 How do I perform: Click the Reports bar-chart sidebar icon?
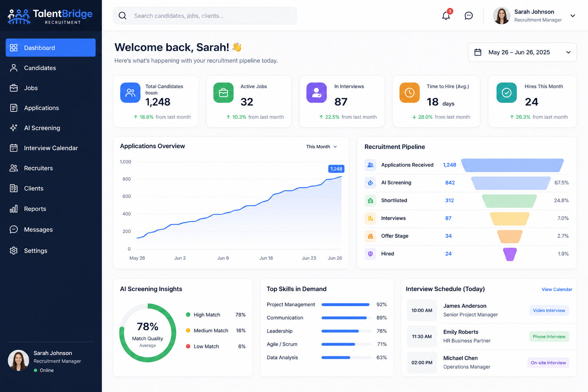coord(14,209)
